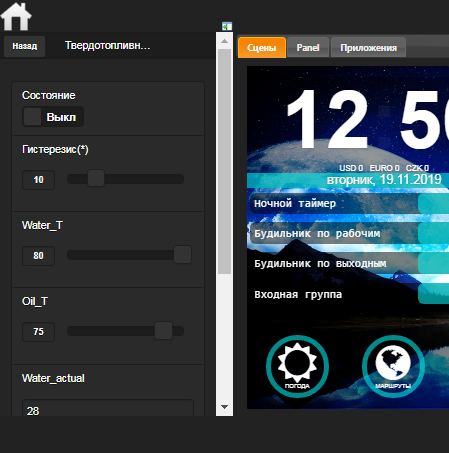
Task: Toggle the Будильник по выходным switch
Action: tap(433, 263)
